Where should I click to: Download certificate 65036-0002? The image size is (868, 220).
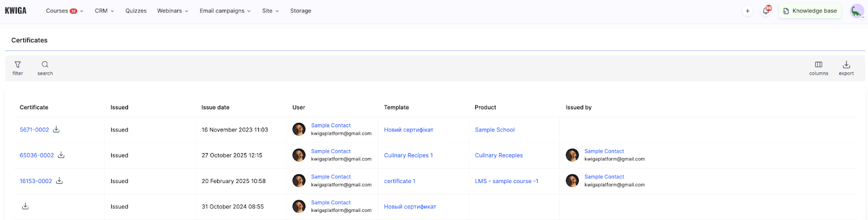point(61,155)
